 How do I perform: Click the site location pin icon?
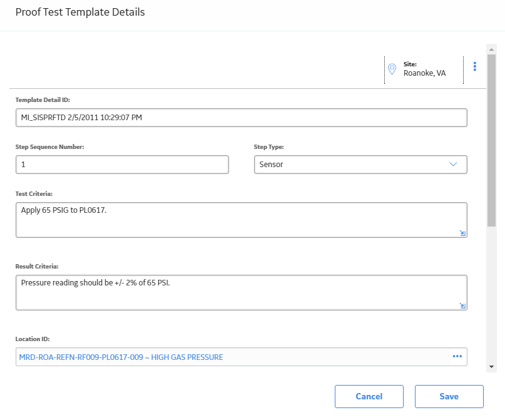[392, 69]
